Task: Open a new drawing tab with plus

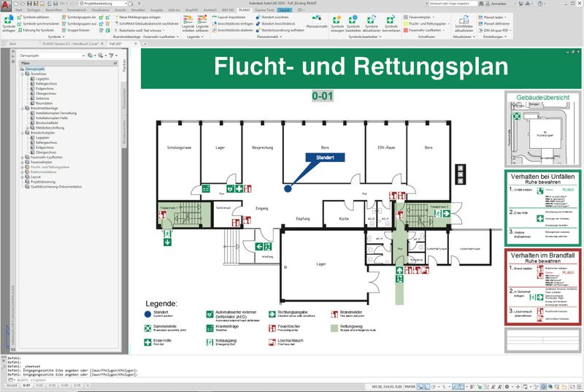Action: 145,44
